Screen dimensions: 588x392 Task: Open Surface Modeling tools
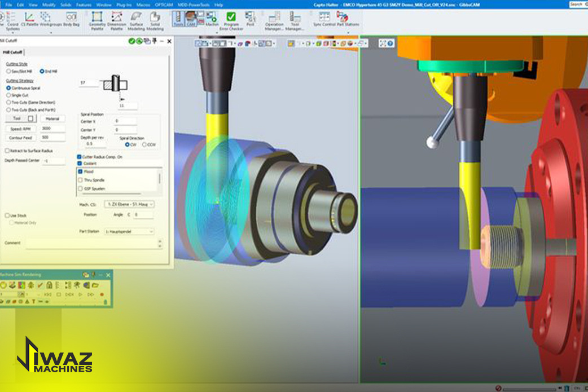click(136, 21)
